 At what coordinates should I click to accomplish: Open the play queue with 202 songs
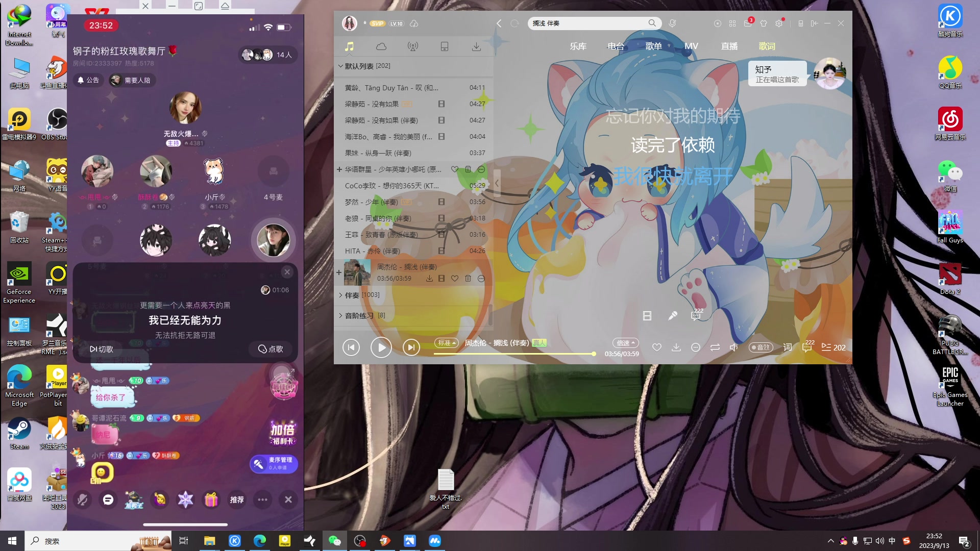click(x=834, y=347)
